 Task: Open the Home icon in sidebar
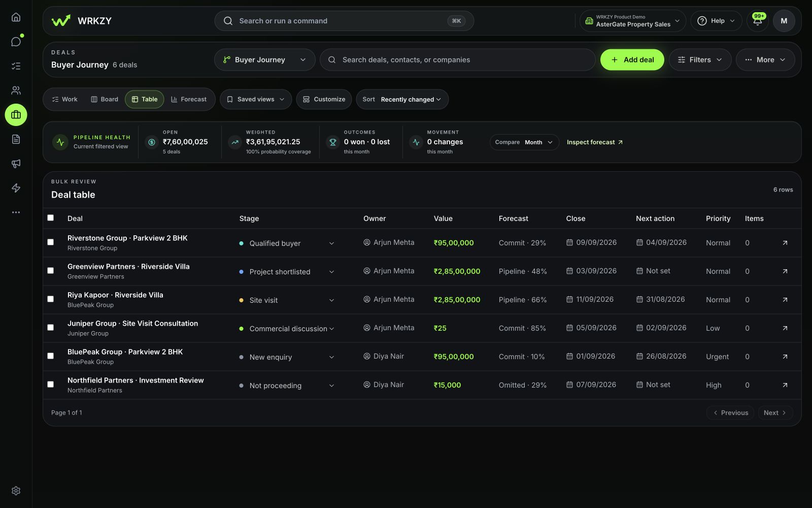[16, 17]
